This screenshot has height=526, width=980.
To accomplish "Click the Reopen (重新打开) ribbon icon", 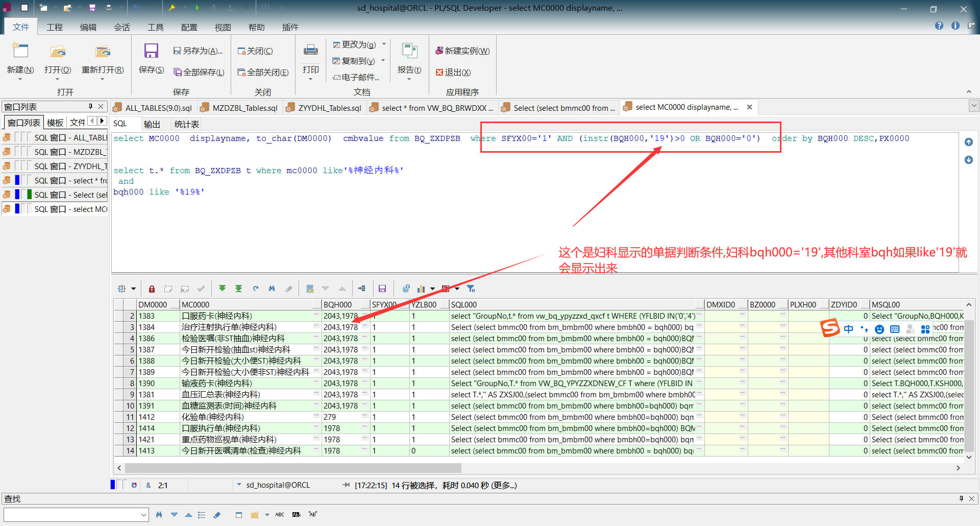I will click(x=103, y=51).
